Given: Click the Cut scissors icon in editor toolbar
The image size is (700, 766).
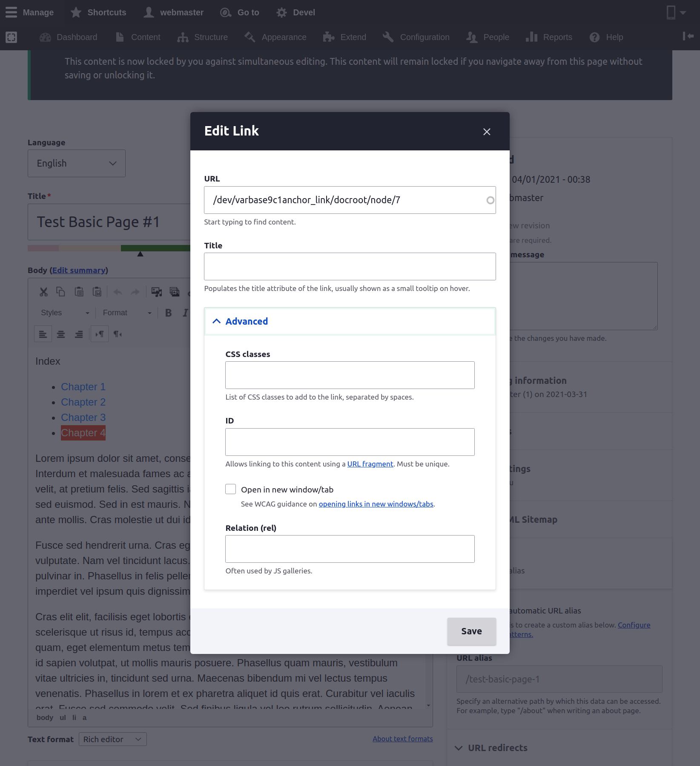Looking at the screenshot, I should point(43,292).
